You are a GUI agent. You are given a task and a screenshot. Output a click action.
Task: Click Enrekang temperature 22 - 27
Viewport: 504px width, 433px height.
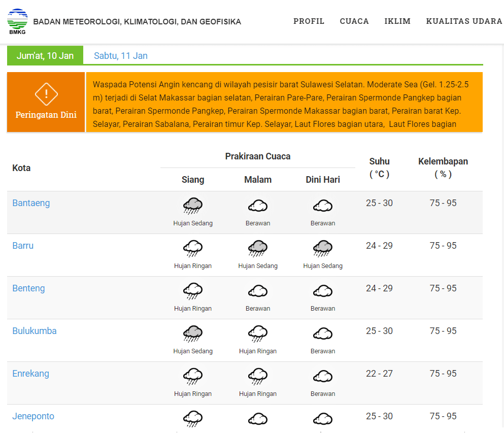click(379, 374)
